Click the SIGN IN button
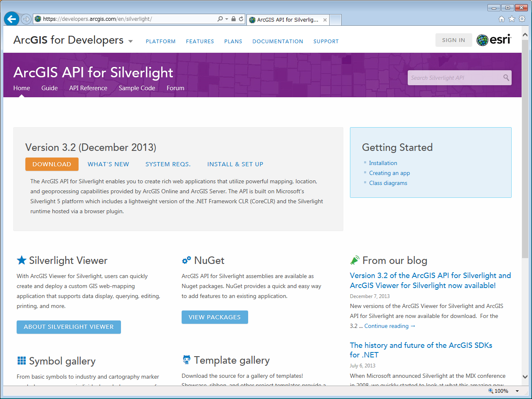 (453, 40)
